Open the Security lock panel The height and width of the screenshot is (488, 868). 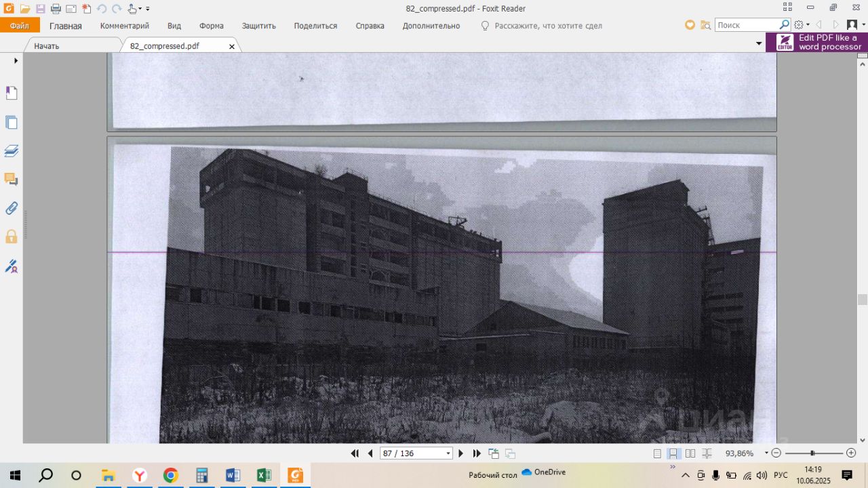(12, 237)
